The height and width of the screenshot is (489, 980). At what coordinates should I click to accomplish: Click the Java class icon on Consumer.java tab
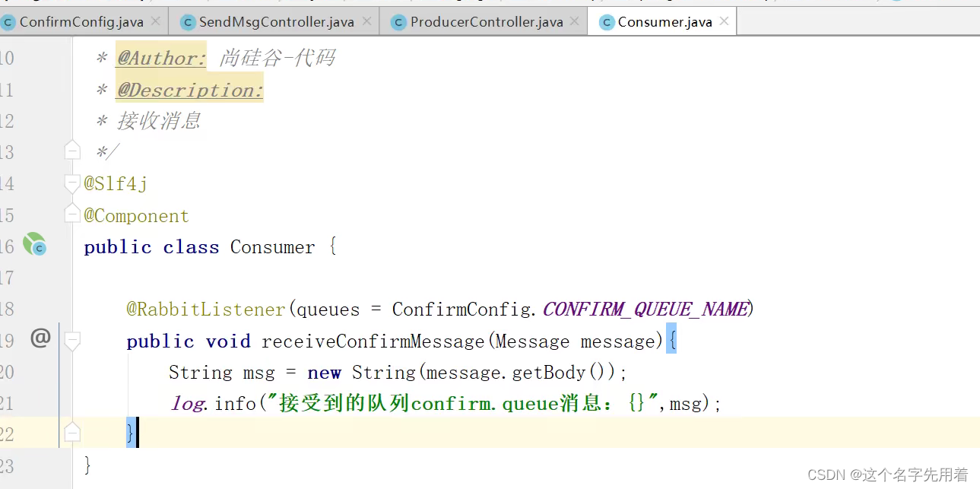click(606, 22)
